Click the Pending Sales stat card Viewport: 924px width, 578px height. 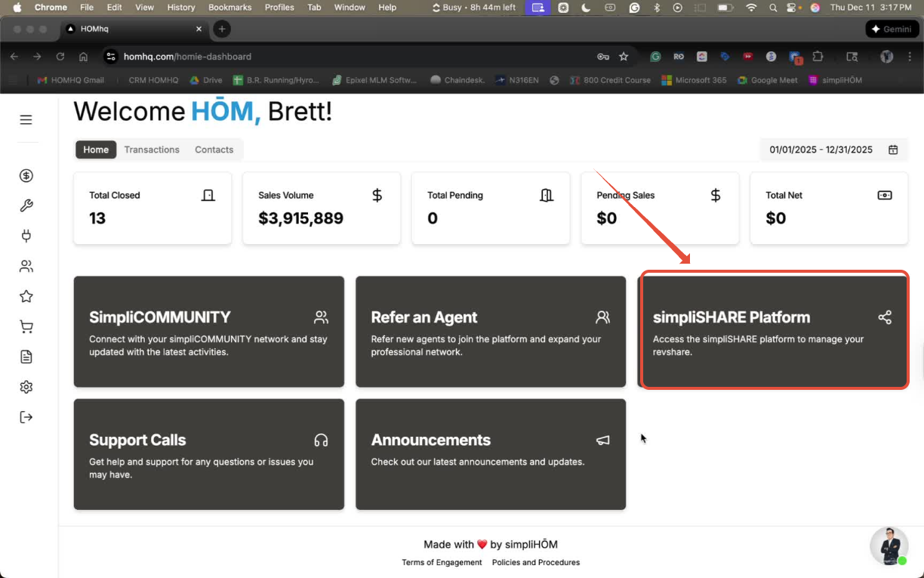(660, 208)
